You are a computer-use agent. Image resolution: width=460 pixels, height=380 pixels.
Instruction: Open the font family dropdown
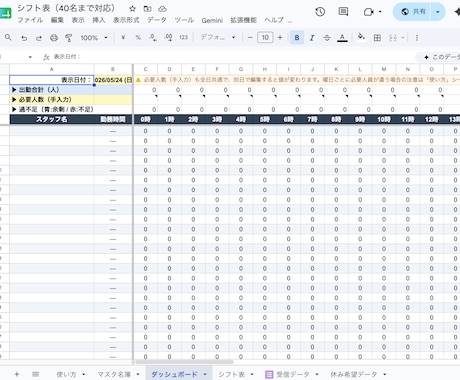[218, 38]
